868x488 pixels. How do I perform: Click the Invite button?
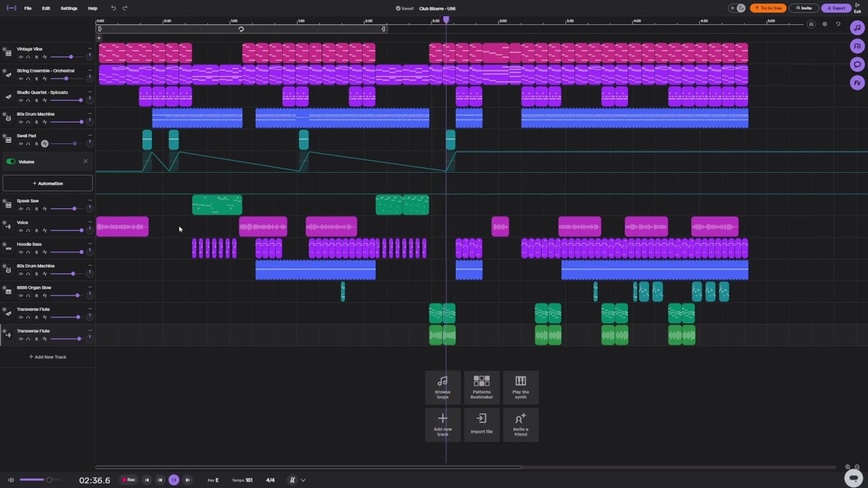coord(804,8)
